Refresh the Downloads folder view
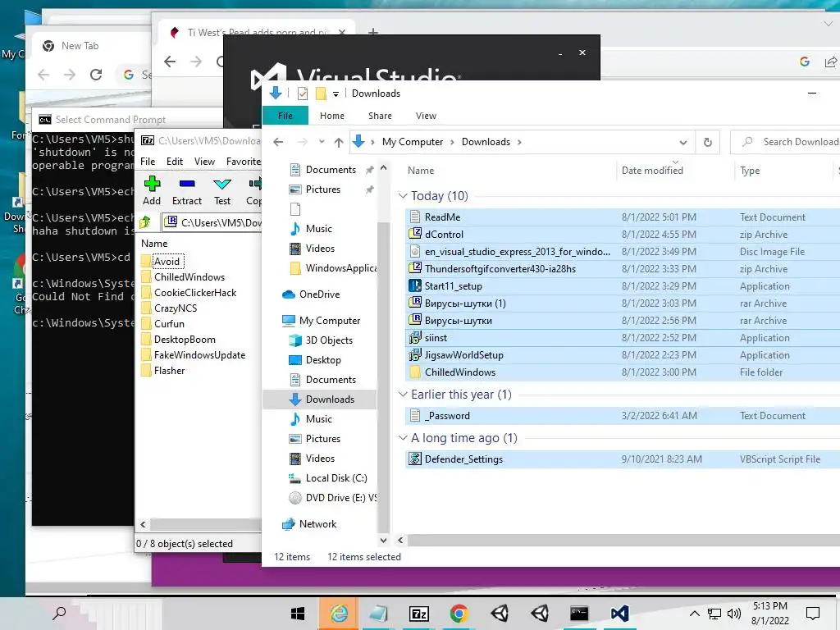 click(708, 142)
